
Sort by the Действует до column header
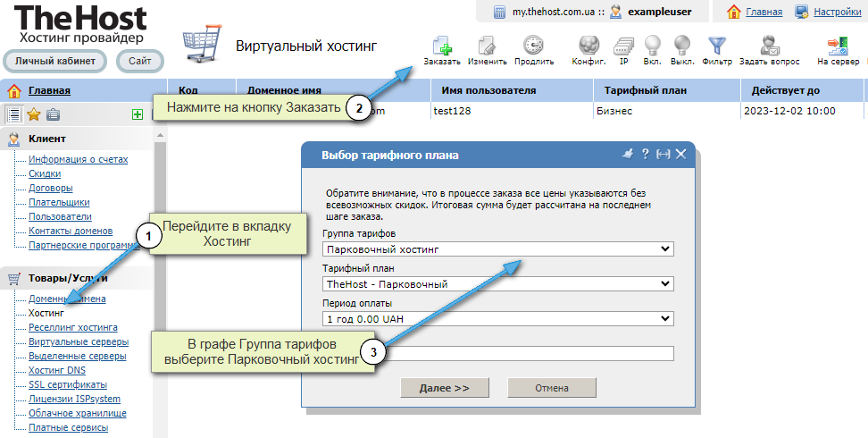(802, 90)
